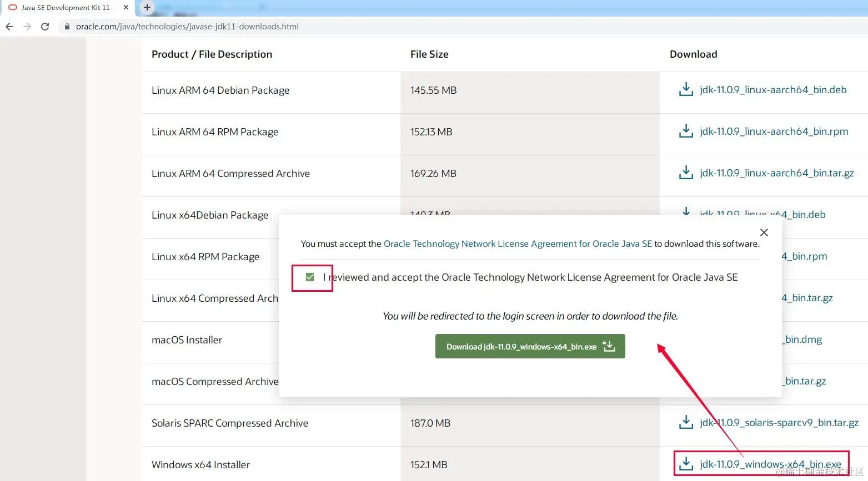The width and height of the screenshot is (868, 481).
Task: Click the partially hidden bin.dmg link
Action: 802,340
